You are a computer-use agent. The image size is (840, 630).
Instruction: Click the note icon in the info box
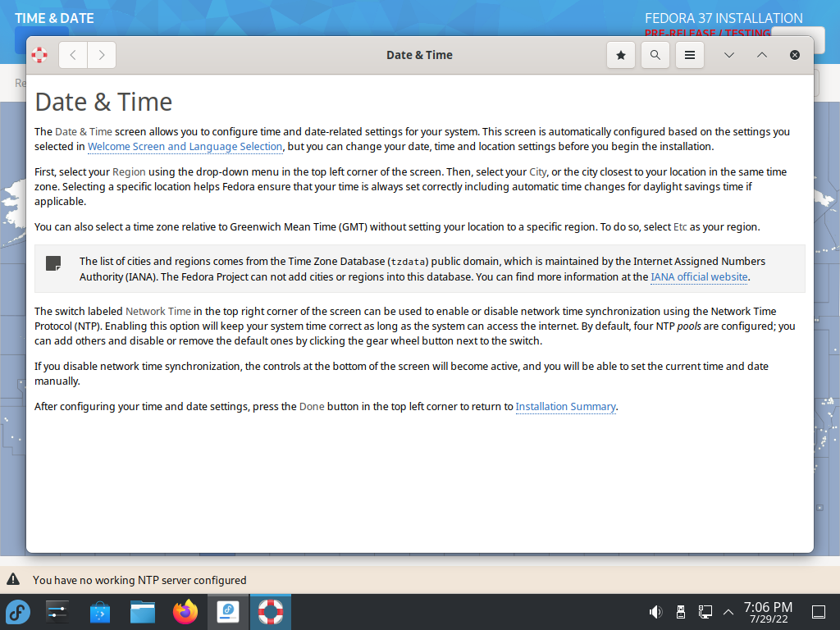pyautogui.click(x=53, y=263)
